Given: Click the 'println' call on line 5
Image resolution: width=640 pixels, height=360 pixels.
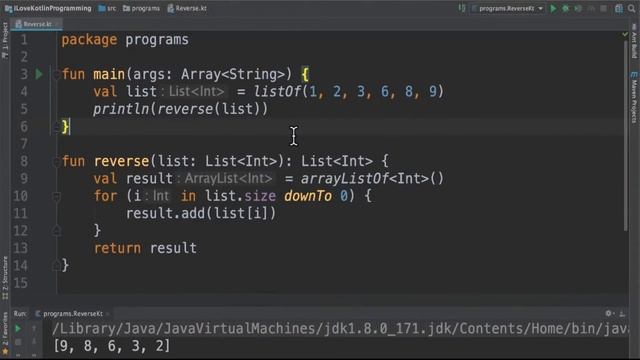Looking at the screenshot, I should coord(121,109).
